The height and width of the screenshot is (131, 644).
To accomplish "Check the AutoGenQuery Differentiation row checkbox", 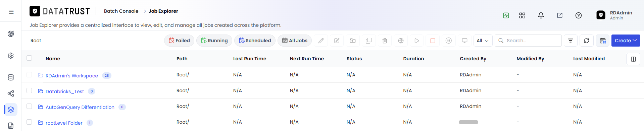I will click(x=29, y=106).
